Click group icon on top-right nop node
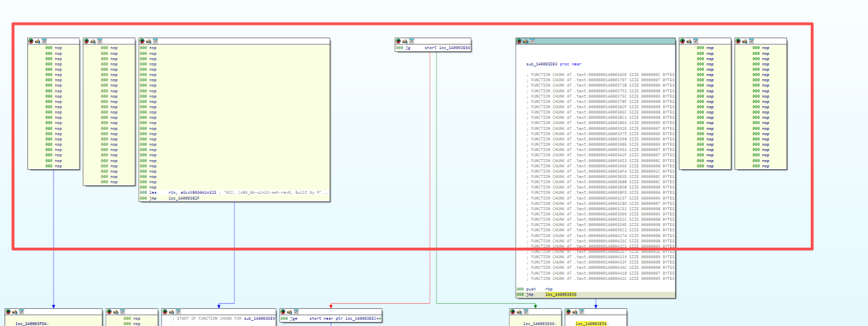Image resolution: width=868 pixels, height=326 pixels. click(751, 41)
